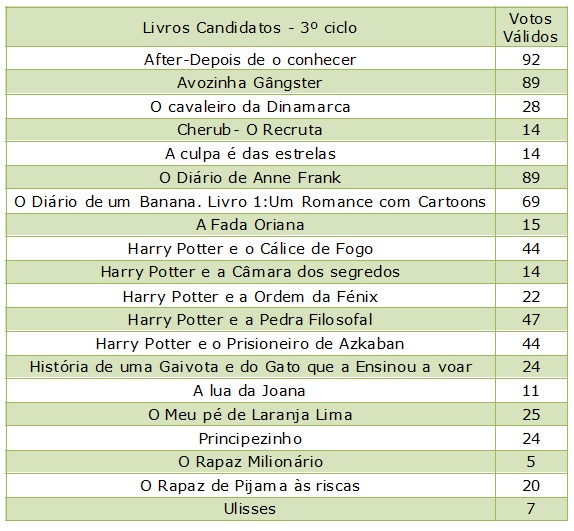Image resolution: width=574 pixels, height=531 pixels.
Task: Select the 'Avozinha Gângster' title cell
Action: [250, 82]
